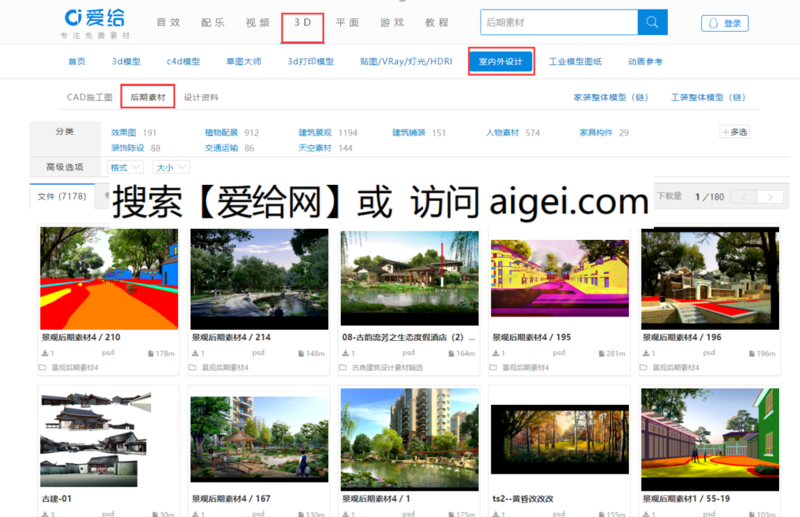Viewport: 800px width, 517px height.
Task: Filter by 天空素材 category
Action: tap(315, 148)
